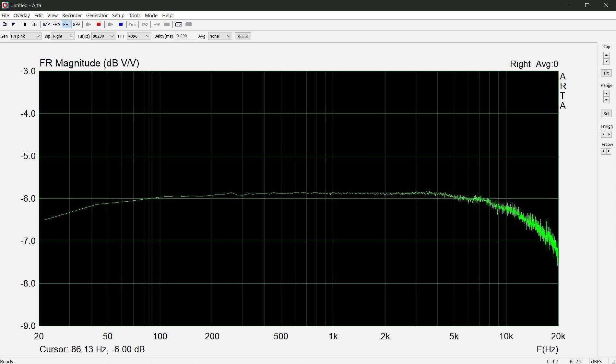Click the 'Cursor: 86.13 Hz, -6.00 dB' readout
Image resolution: width=616 pixels, height=364 pixels.
92,349
